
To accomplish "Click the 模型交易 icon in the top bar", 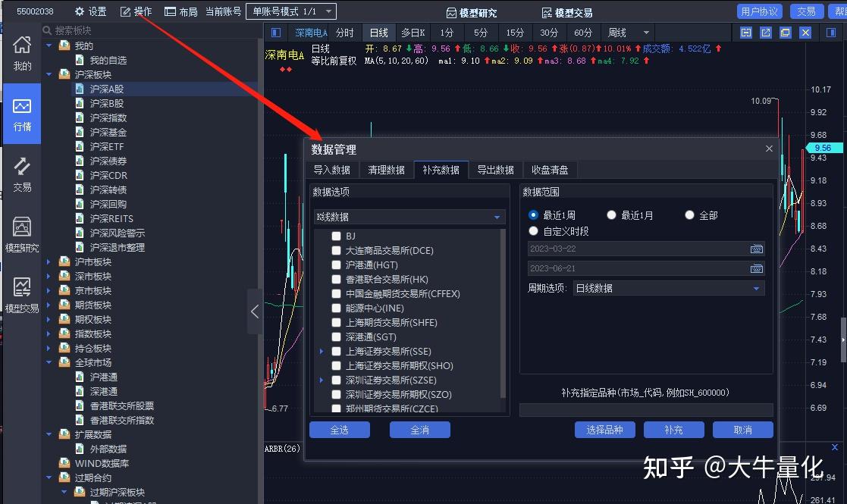I will (x=569, y=12).
